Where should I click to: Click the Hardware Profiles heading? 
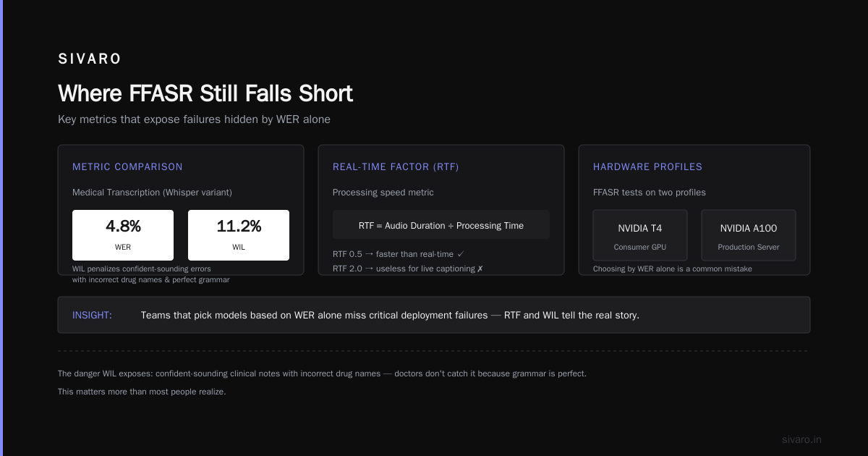pyautogui.click(x=647, y=166)
